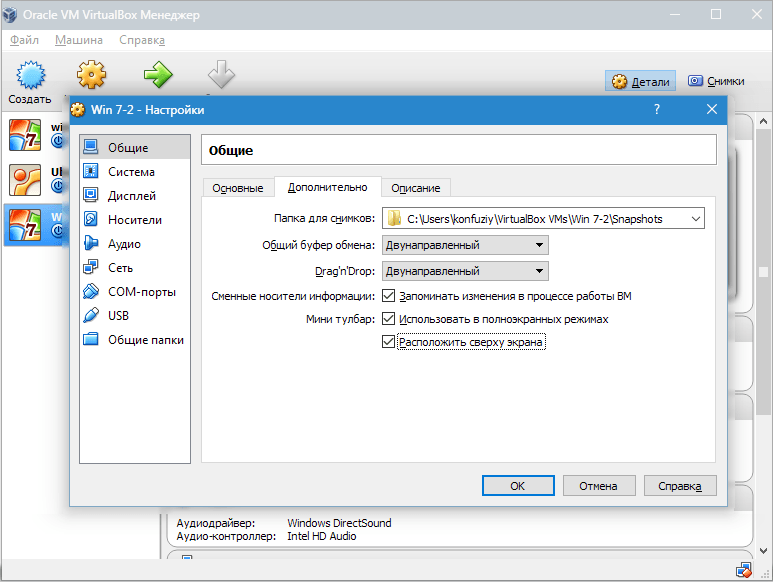This screenshot has width=773, height=582.
Task: Switch to the Основные tab
Action: pyautogui.click(x=238, y=188)
